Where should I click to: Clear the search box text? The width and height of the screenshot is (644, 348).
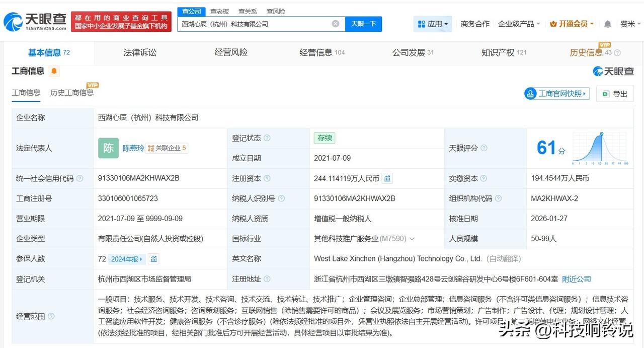click(336, 24)
